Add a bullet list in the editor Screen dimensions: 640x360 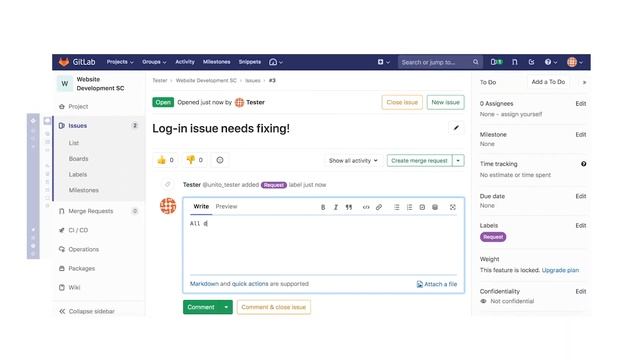click(396, 207)
